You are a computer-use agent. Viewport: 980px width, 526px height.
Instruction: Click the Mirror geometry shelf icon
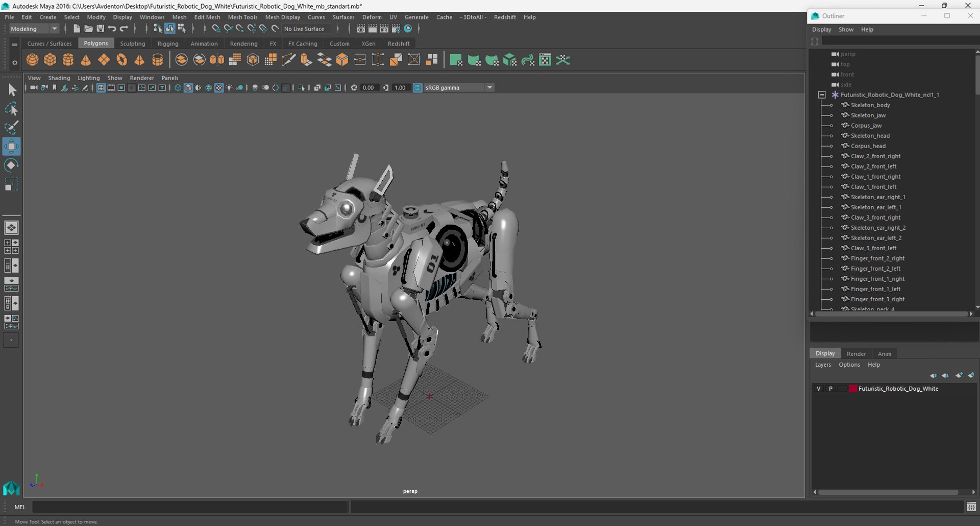pyautogui.click(x=217, y=60)
